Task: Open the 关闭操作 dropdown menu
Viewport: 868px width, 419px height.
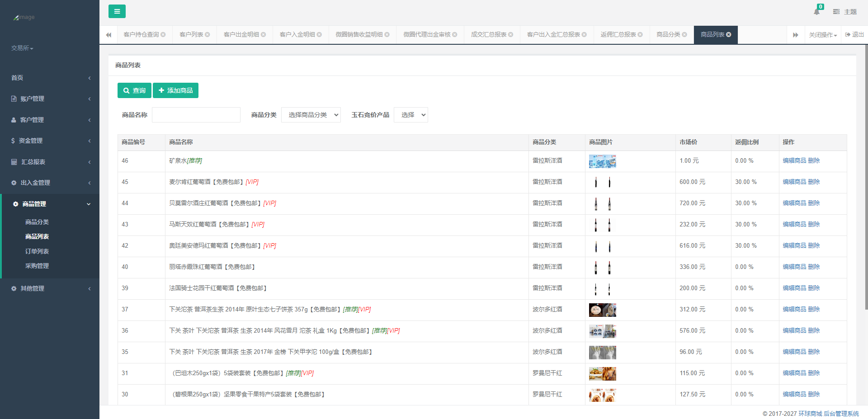Action: (x=823, y=35)
